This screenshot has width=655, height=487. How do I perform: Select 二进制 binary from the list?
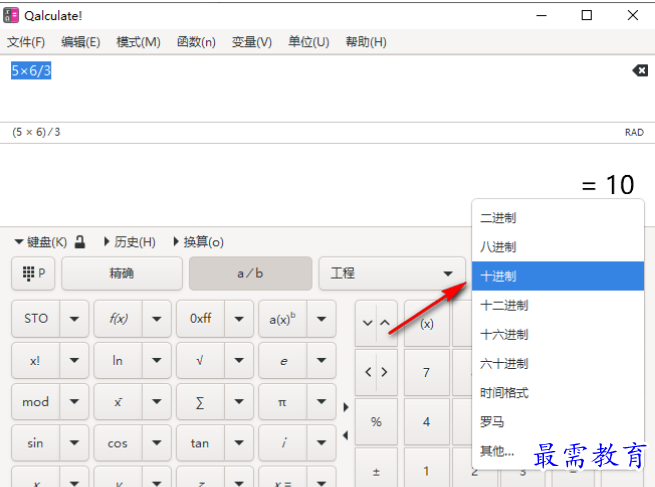coord(558,218)
